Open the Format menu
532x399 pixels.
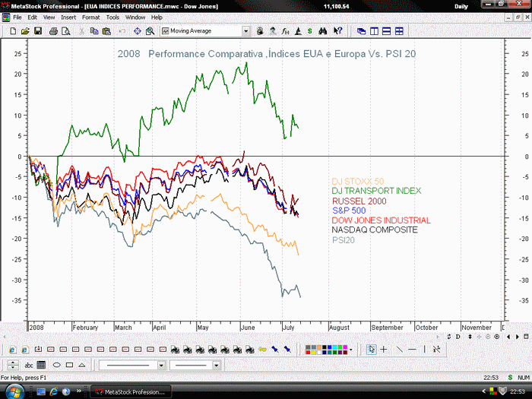(x=90, y=17)
